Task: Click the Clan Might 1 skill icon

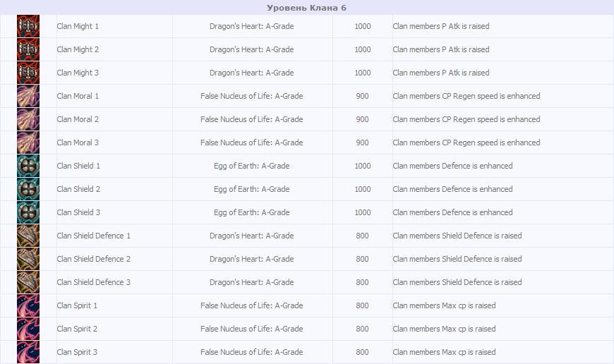Action: click(28, 26)
